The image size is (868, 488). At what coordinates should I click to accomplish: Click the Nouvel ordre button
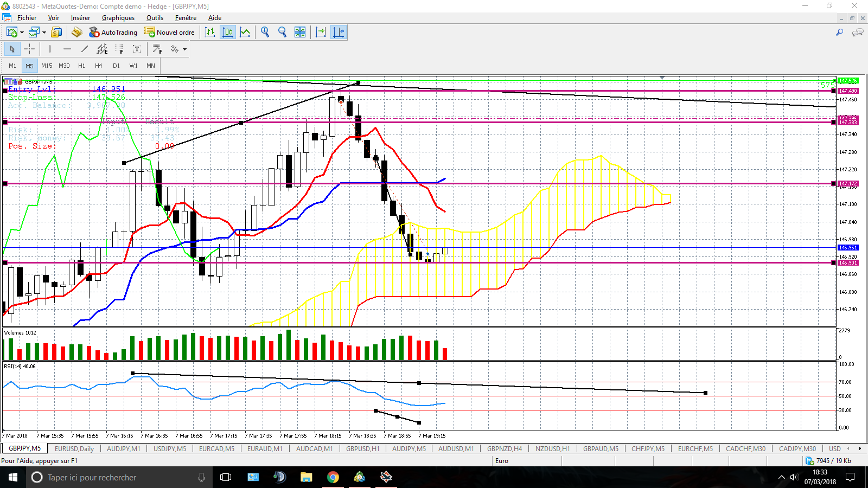(x=169, y=33)
